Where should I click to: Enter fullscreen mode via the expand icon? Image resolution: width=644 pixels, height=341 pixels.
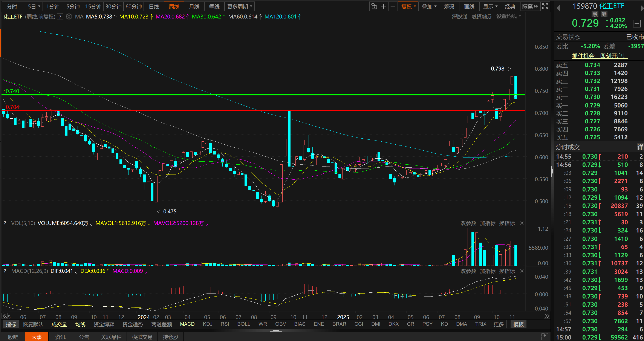(545, 6)
